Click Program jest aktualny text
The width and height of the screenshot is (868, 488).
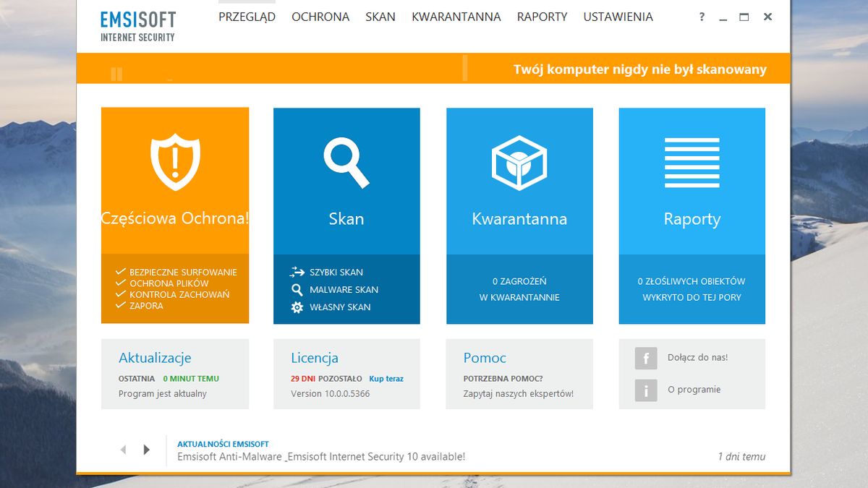(163, 394)
